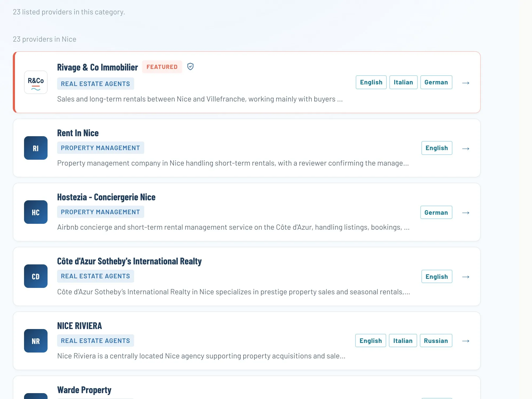Click Rent In Nice description about short-term rentals
The image size is (532, 399).
point(233,163)
